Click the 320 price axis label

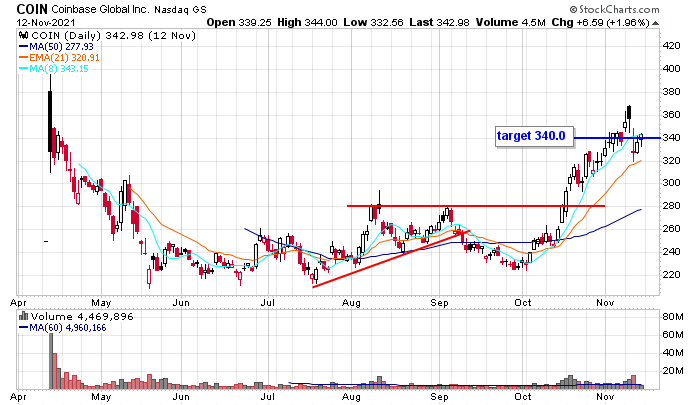pyautogui.click(x=672, y=160)
